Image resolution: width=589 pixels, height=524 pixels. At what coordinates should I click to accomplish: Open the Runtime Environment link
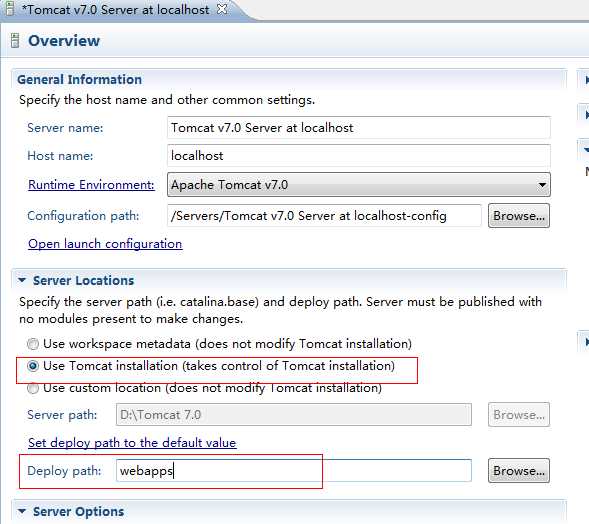(x=91, y=185)
